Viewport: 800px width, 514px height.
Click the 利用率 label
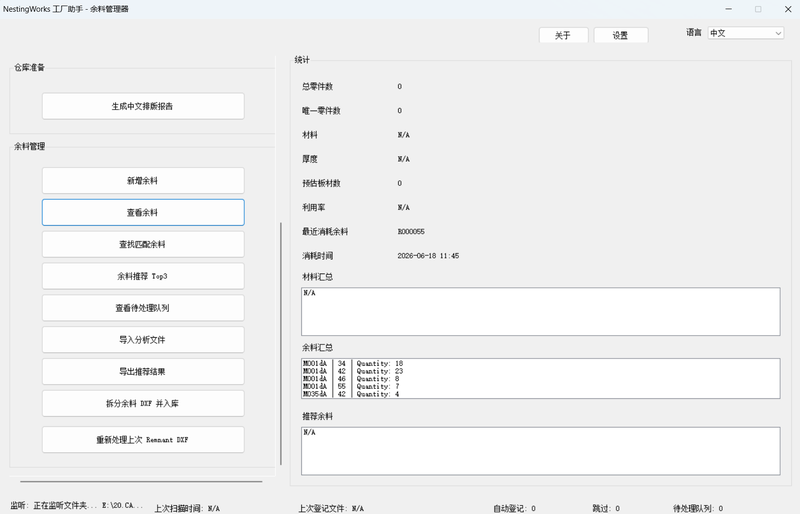coord(313,207)
